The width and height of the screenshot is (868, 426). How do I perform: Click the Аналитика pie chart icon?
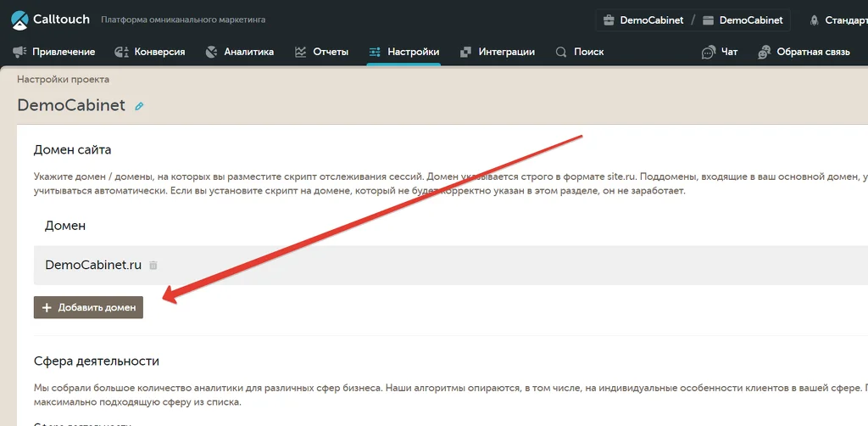click(211, 52)
